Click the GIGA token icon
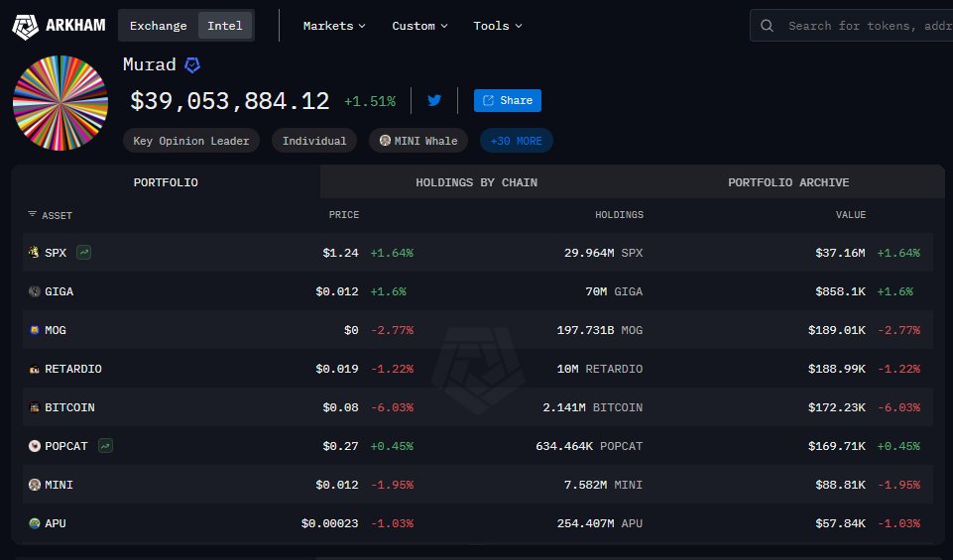Image resolution: width=953 pixels, height=560 pixels. [x=34, y=291]
